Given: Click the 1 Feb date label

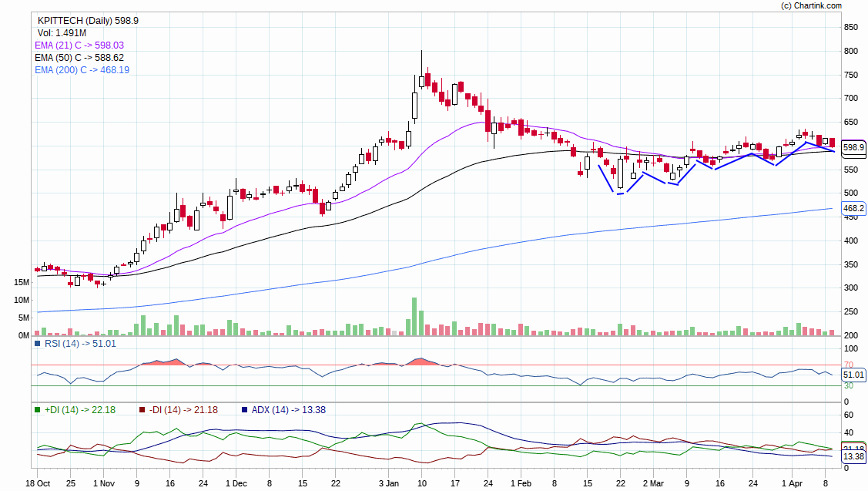Looking at the screenshot, I should [521, 483].
